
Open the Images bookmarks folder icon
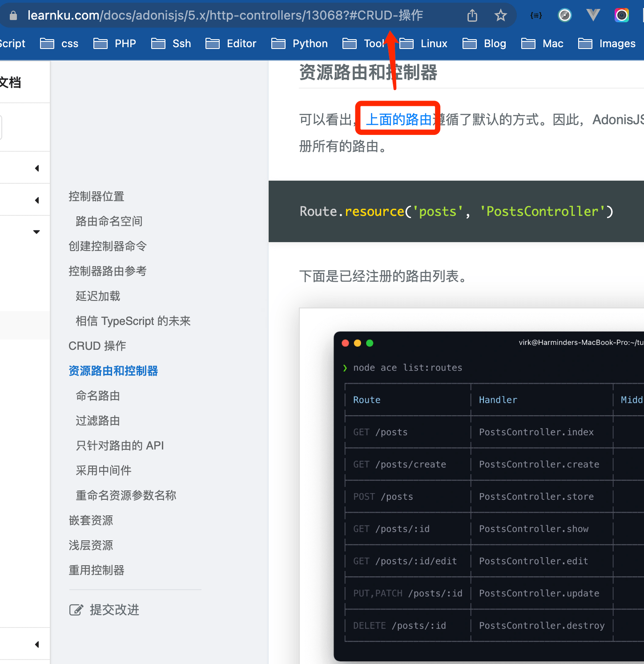tap(585, 44)
